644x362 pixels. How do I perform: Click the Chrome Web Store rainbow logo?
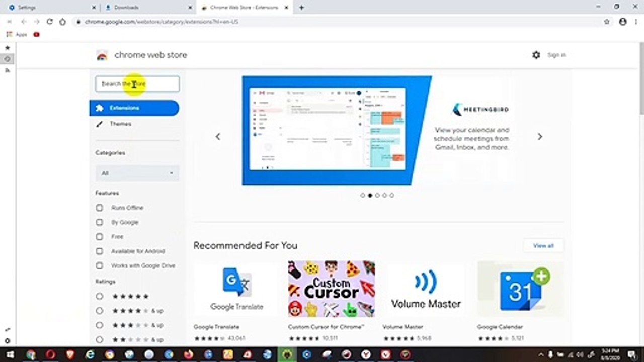[102, 55]
